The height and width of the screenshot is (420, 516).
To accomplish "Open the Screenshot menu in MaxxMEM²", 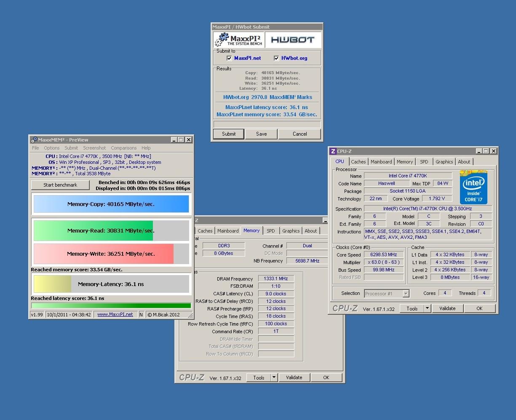I will click(94, 148).
